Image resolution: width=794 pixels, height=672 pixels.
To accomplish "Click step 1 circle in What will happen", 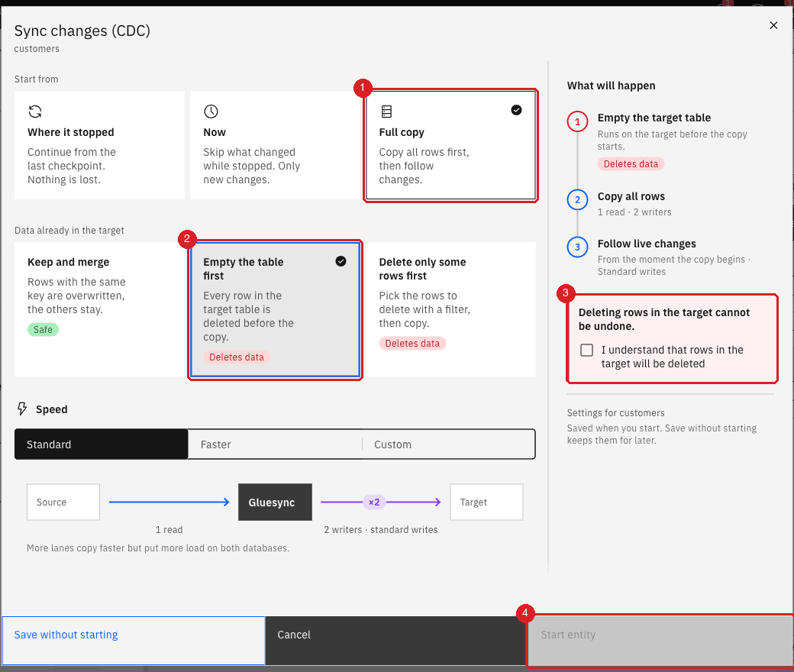I will point(577,121).
